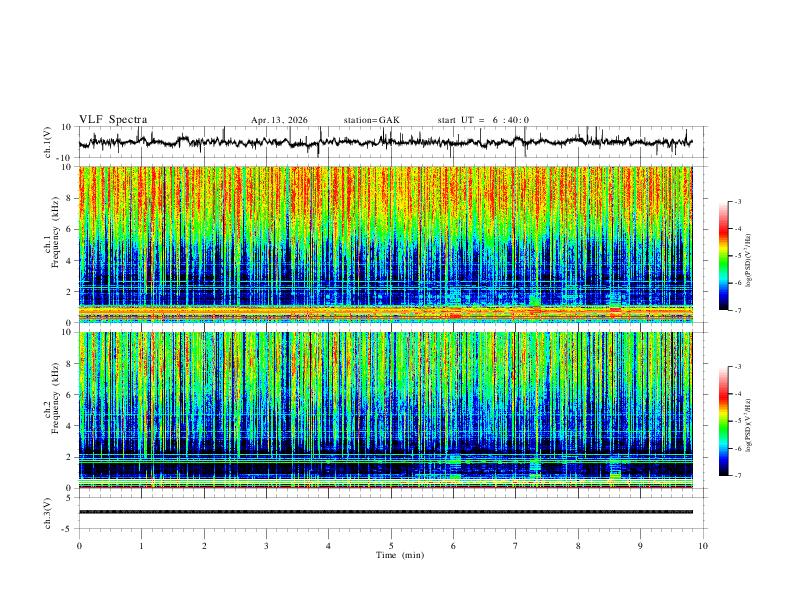Click the "6" tick on time axis
Image resolution: width=792 pixels, height=612 pixels.
tap(454, 546)
